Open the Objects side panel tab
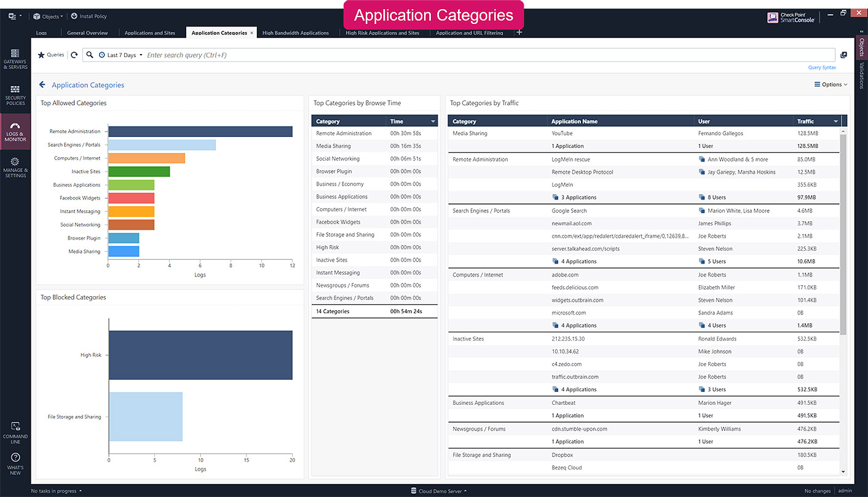This screenshot has height=497, width=868. [861, 47]
